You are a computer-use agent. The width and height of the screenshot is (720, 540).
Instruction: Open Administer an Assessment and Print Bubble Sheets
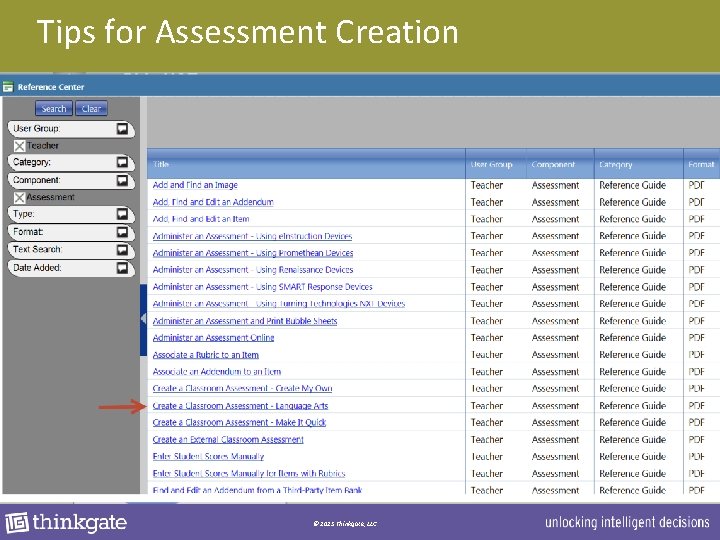[x=245, y=321]
